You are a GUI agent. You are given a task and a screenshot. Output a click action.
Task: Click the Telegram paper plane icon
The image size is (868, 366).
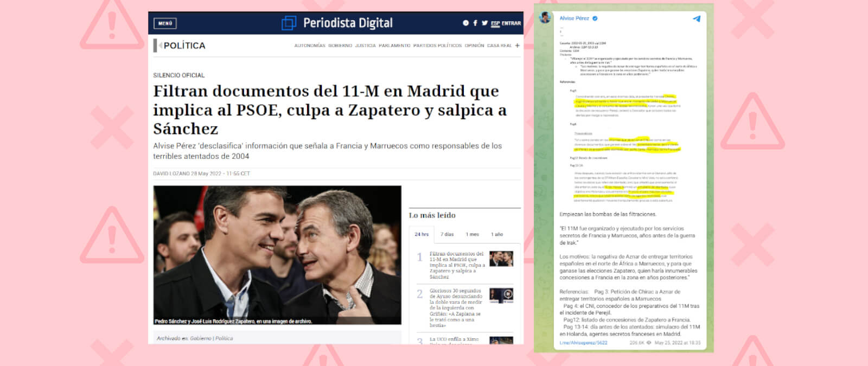pos(697,19)
